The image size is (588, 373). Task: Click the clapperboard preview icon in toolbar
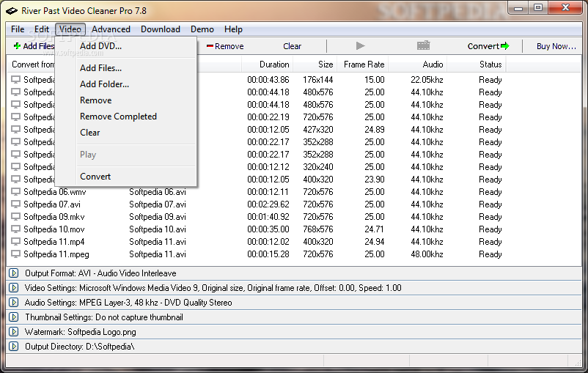(x=423, y=45)
